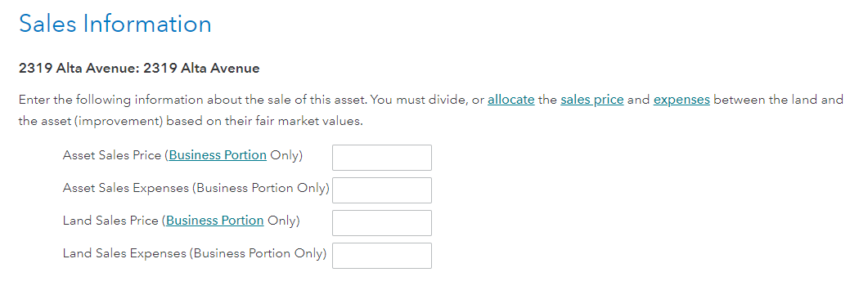The height and width of the screenshot is (308, 868).
Task: Click the 'Land Sales Expenses' label text
Action: coord(124,253)
